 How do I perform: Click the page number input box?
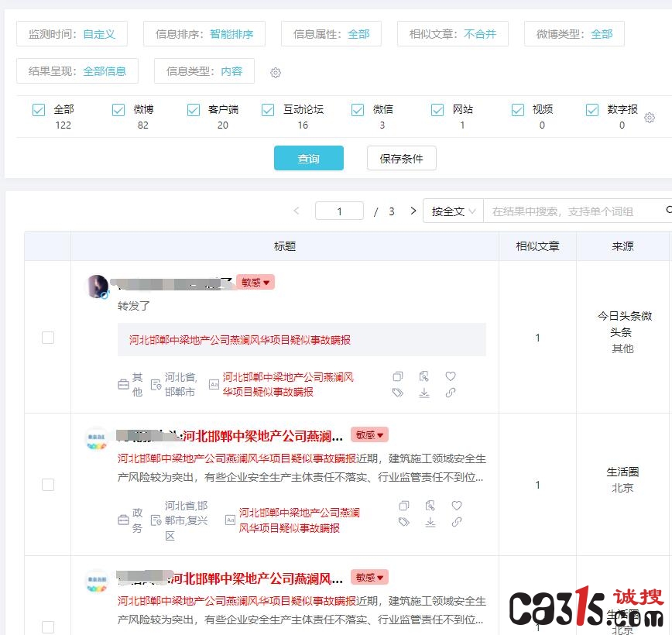pyautogui.click(x=339, y=211)
